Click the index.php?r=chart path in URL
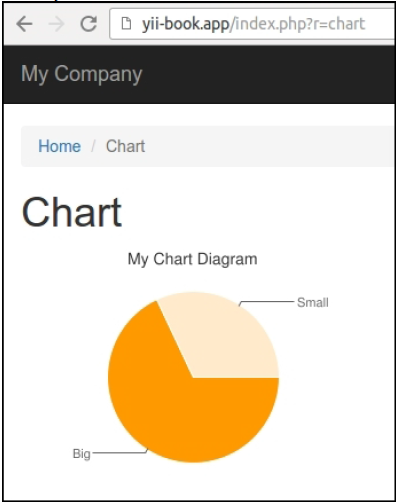398x503 pixels. click(x=298, y=24)
